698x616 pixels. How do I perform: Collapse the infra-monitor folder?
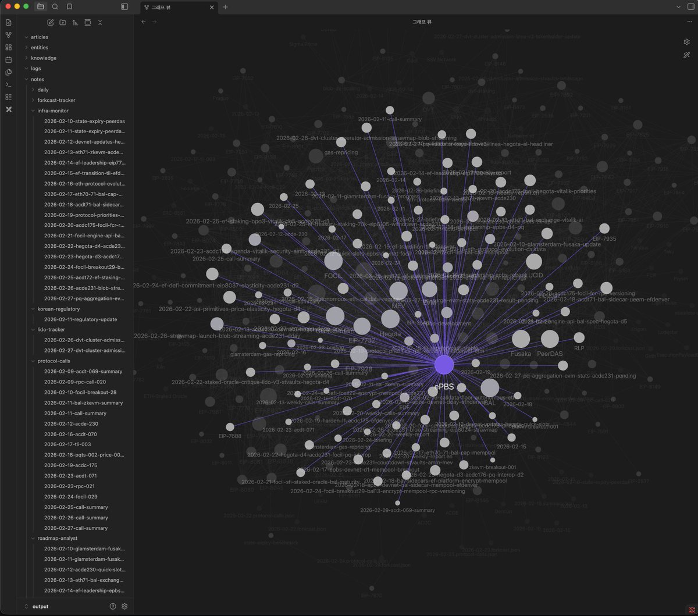(x=53, y=111)
